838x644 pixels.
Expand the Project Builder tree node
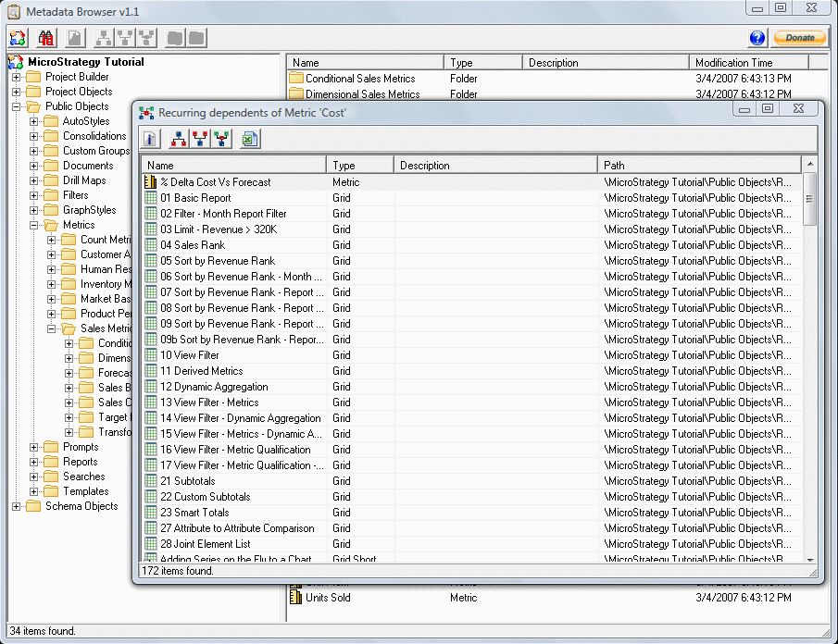point(16,77)
